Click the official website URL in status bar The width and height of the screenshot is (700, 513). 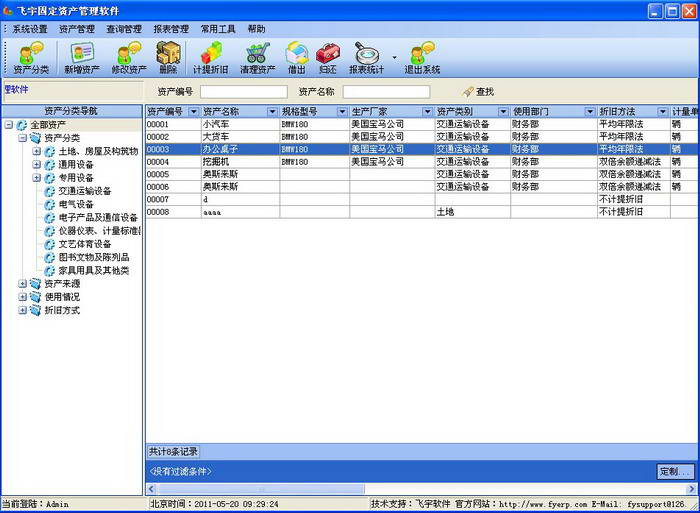tap(543, 505)
